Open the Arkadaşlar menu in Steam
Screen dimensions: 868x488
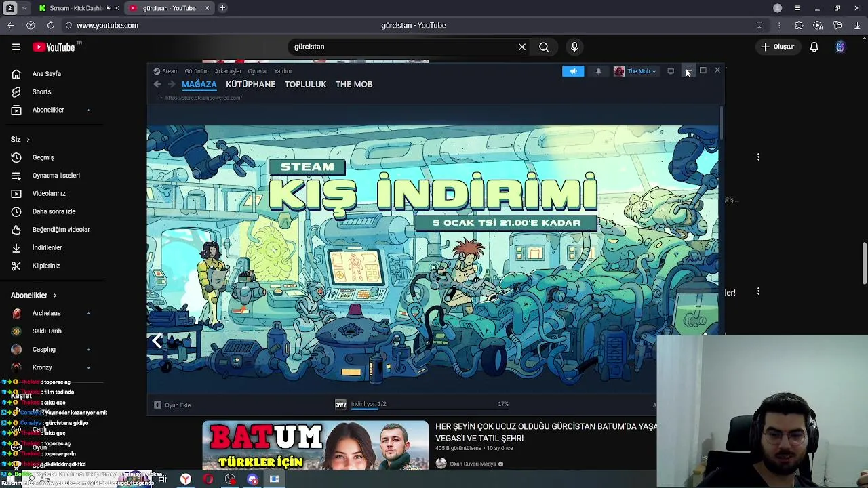pyautogui.click(x=228, y=71)
